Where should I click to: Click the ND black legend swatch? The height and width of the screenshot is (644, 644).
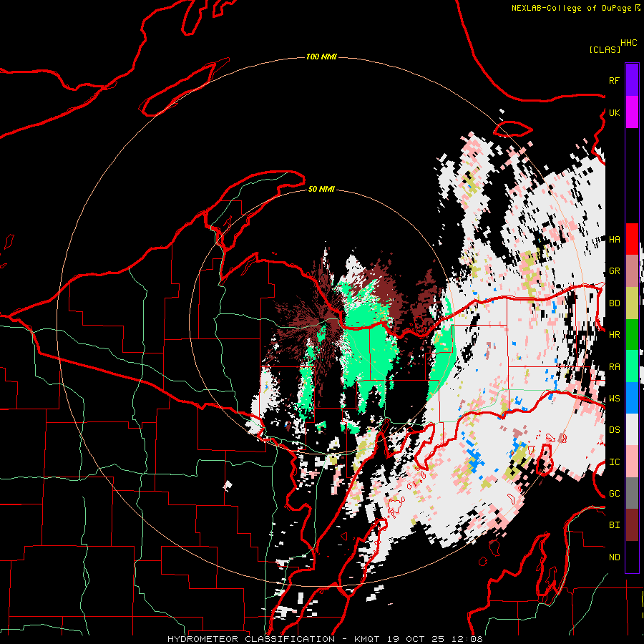pyautogui.click(x=632, y=557)
